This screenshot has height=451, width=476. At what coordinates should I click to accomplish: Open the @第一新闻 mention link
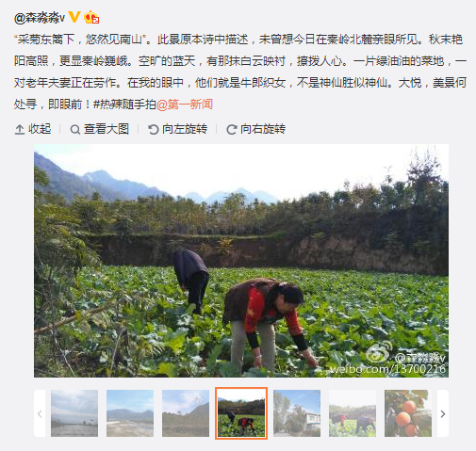pos(185,105)
